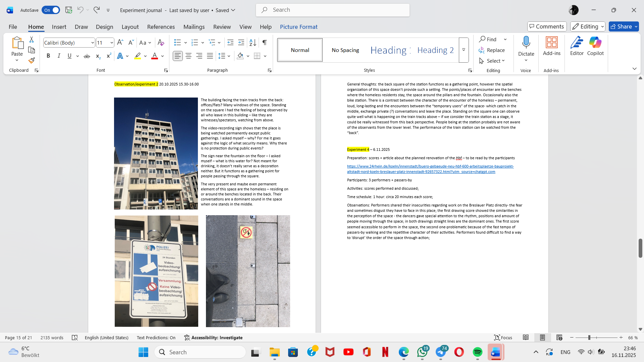644x362 pixels.
Task: Open the Editing mode dropdown
Action: pyautogui.click(x=588, y=26)
